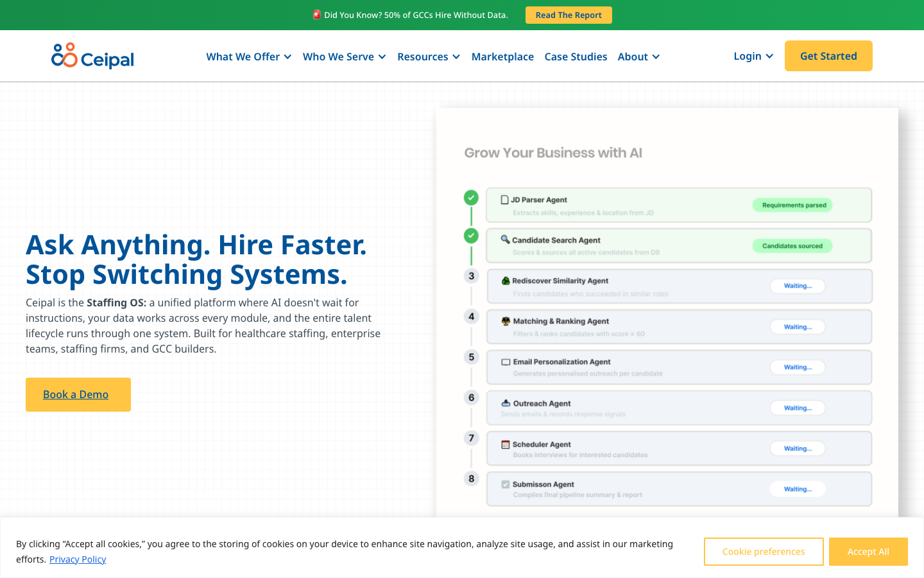This screenshot has width=924, height=578.
Task: Click the Candidate Search Agent magnifier icon
Action: pos(506,240)
